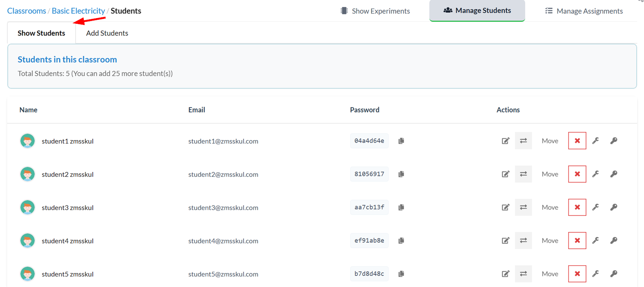
Task: Click email student1@zmsskul.com
Action: point(223,141)
